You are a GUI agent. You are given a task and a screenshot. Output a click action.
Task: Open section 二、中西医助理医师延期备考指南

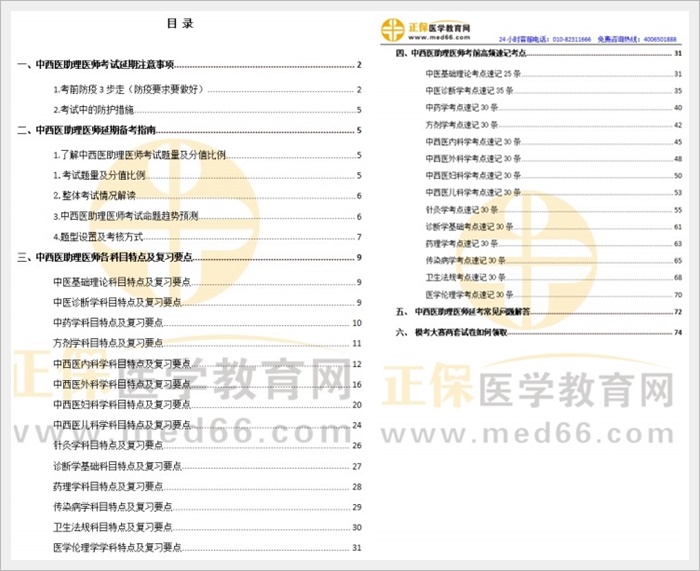(x=90, y=131)
